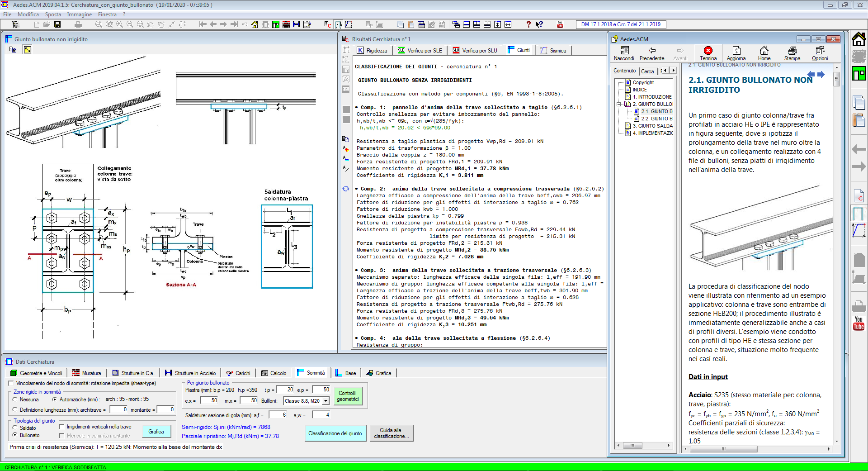
Task: Open the Bulloni class dropdown
Action: point(325,401)
